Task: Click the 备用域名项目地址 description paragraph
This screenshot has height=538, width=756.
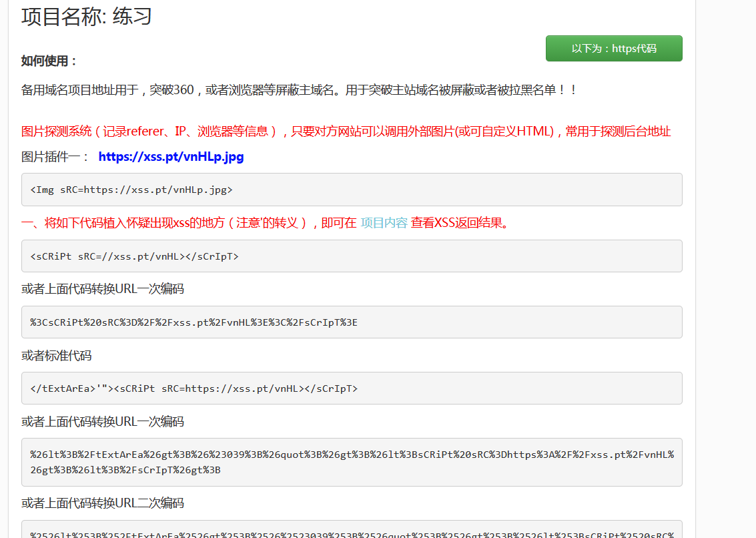Action: pyautogui.click(x=299, y=90)
